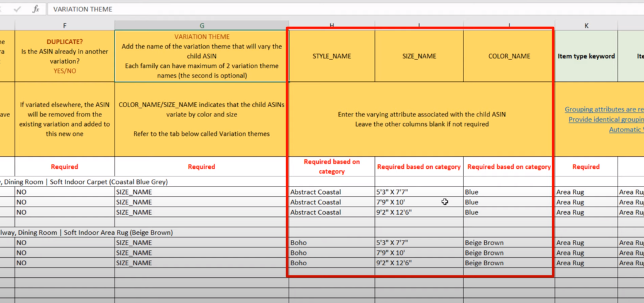
Task: Select 7'9" X 10' size in Boho row
Action: point(419,253)
